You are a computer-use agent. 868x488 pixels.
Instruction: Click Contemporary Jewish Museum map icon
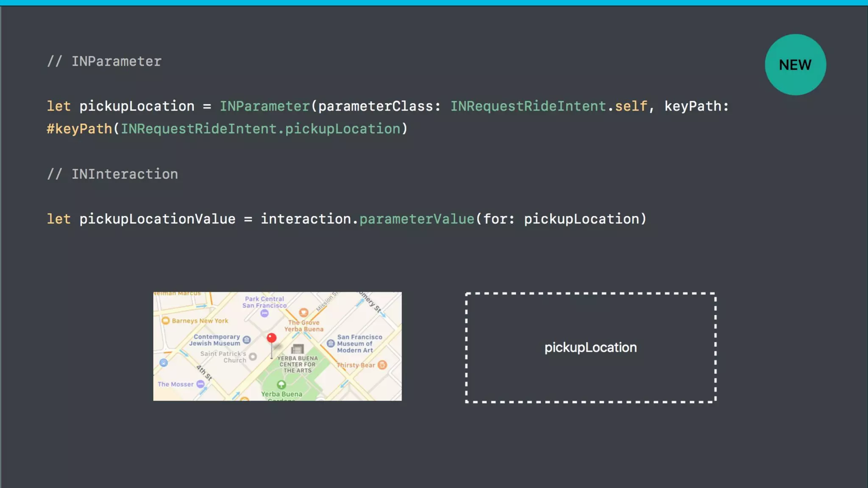[247, 340]
